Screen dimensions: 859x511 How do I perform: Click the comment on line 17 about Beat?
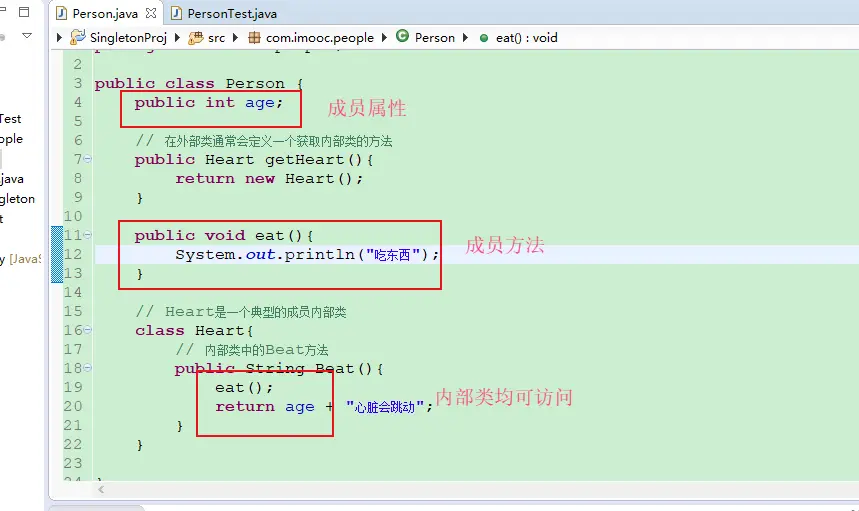(x=252, y=350)
